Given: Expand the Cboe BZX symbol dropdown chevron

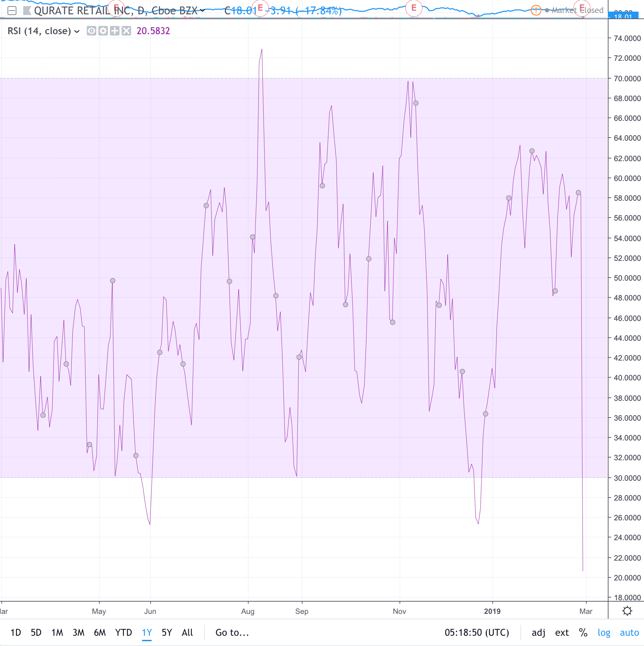Looking at the screenshot, I should [202, 11].
